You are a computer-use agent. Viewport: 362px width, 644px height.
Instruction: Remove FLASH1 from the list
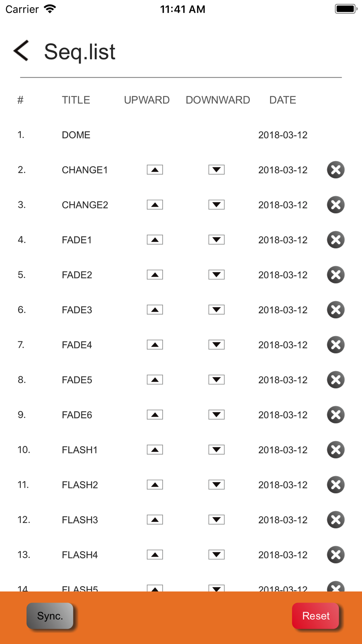(x=336, y=450)
